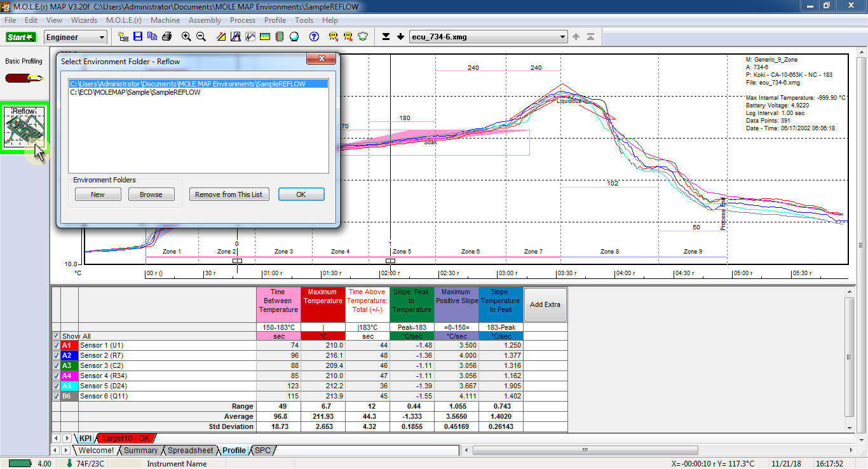The height and width of the screenshot is (469, 868).
Task: Save using the blue floppy disk icon
Action: coord(138,37)
